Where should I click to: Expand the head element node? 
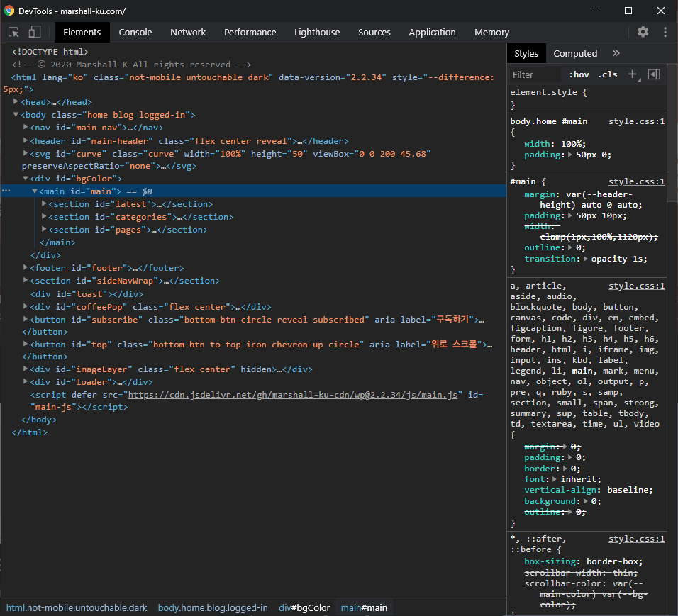(16, 102)
